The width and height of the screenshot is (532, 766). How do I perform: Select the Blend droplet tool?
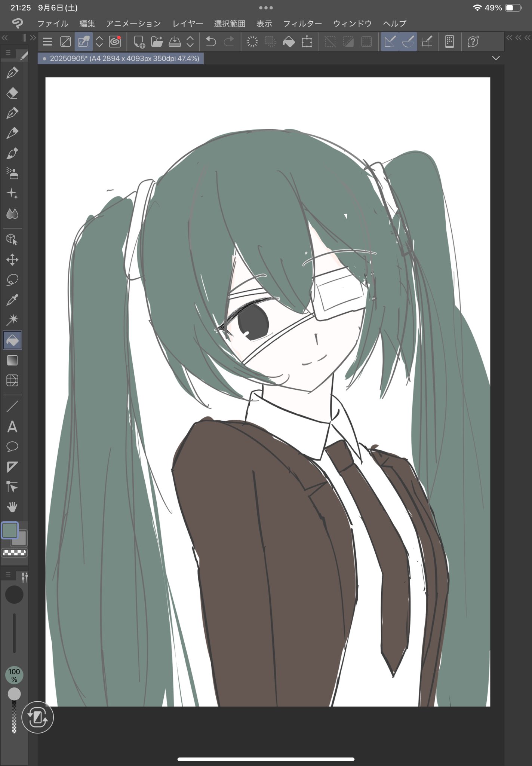pyautogui.click(x=12, y=214)
